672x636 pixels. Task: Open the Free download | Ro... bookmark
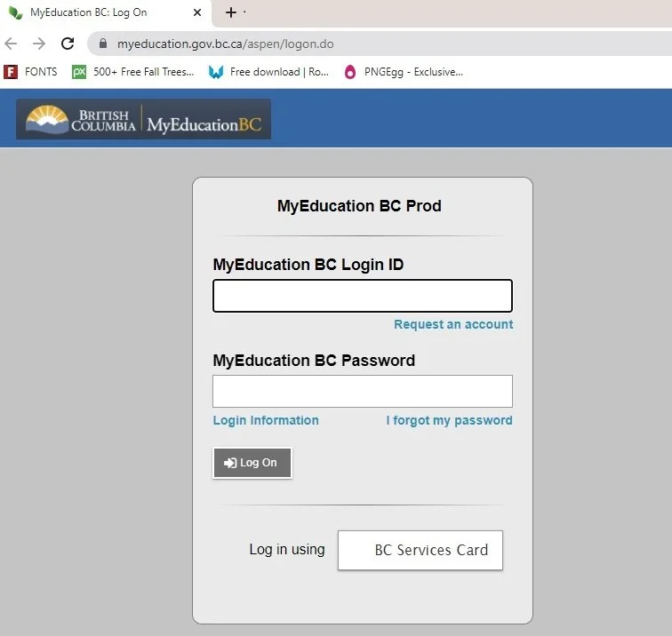(x=268, y=72)
